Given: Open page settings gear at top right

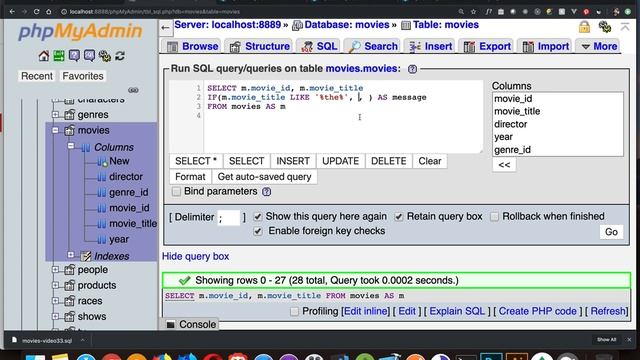Looking at the screenshot, I should 604,27.
